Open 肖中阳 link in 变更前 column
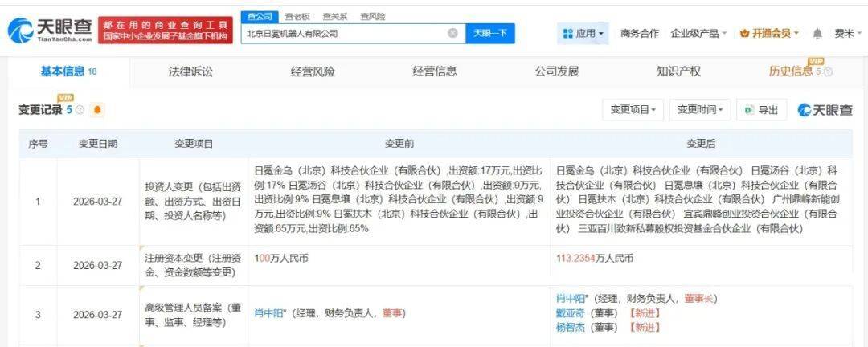The image size is (868, 347). [269, 313]
